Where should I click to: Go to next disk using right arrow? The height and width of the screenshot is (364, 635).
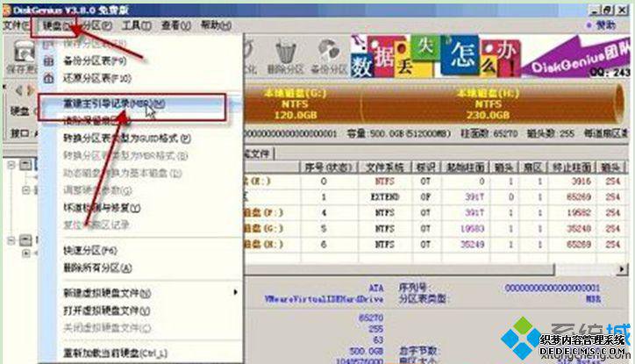pos(31,89)
